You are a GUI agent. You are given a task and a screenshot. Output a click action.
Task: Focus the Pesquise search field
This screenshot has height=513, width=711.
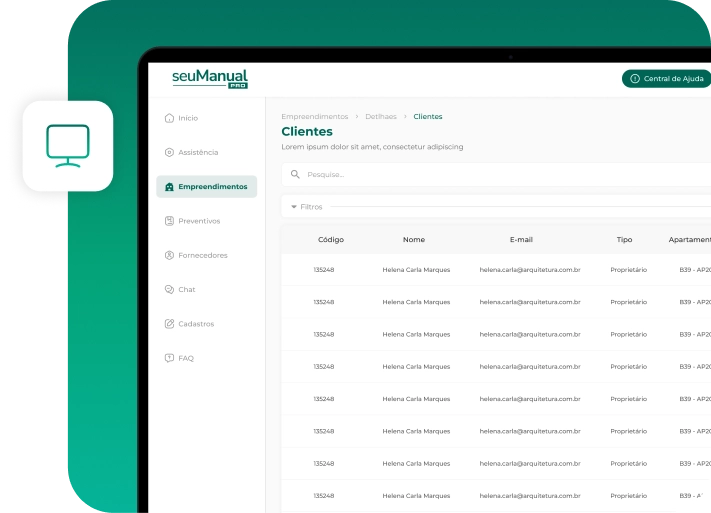pos(496,174)
